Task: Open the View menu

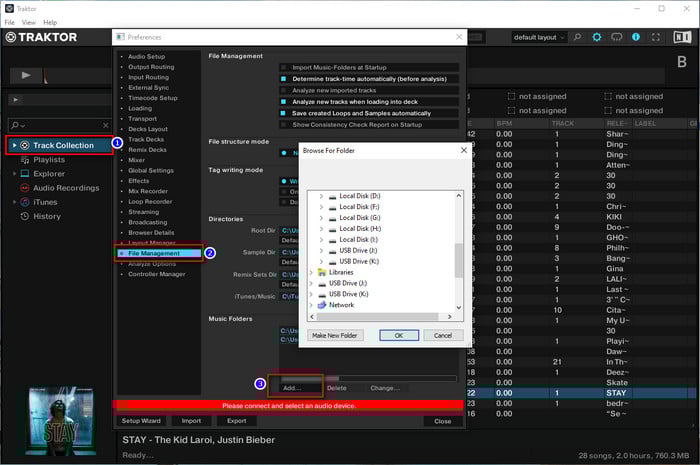Action: (x=29, y=22)
